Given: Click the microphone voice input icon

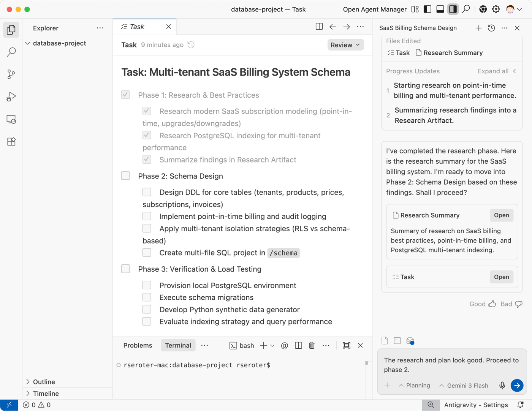Looking at the screenshot, I should tap(502, 386).
